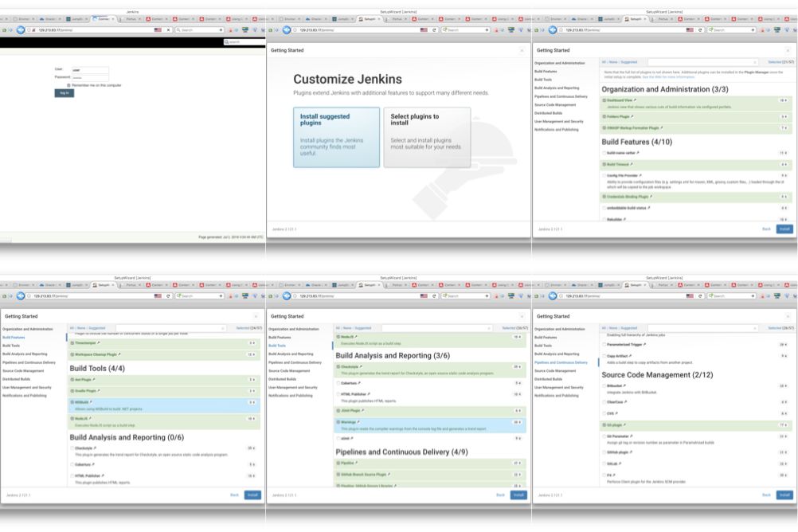Select Build Tools in Source Code (2/12) screenshot sidebar
This screenshot has height=532, width=798.
[x=543, y=346]
